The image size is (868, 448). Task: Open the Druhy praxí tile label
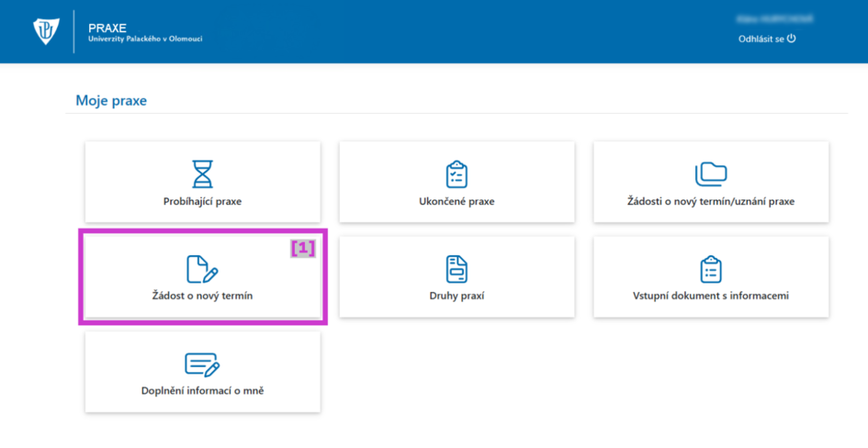(457, 296)
